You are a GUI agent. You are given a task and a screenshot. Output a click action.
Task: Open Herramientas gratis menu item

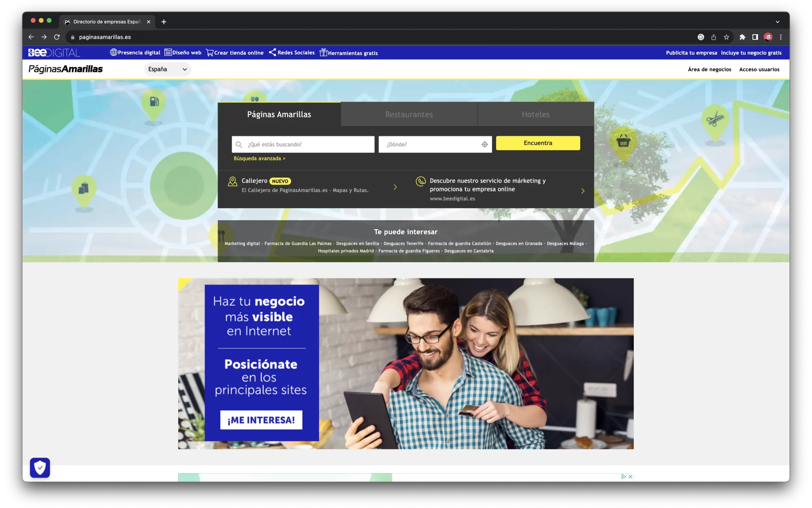tap(348, 52)
